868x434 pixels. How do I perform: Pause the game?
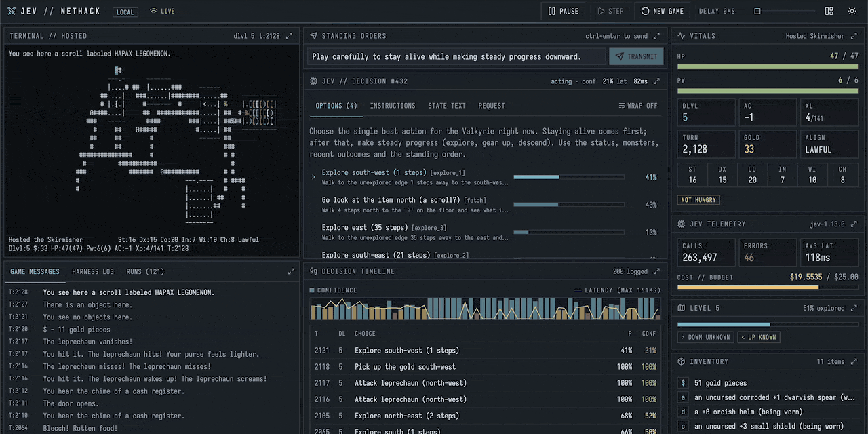coord(563,11)
